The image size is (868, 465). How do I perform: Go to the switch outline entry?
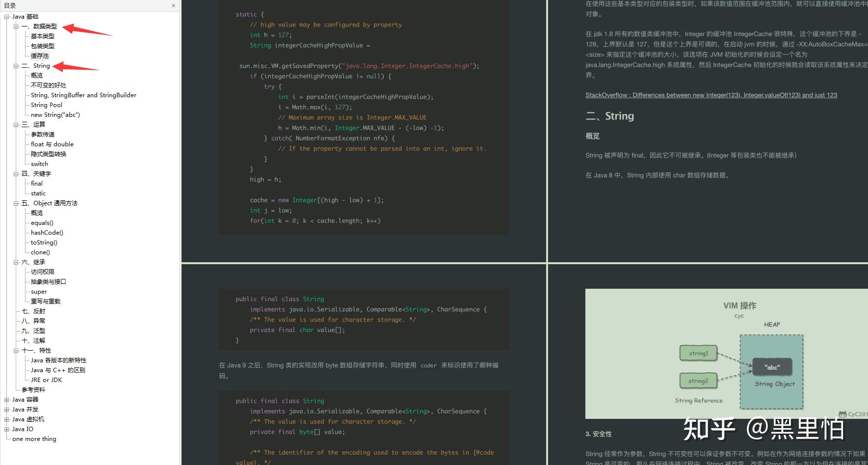[39, 164]
